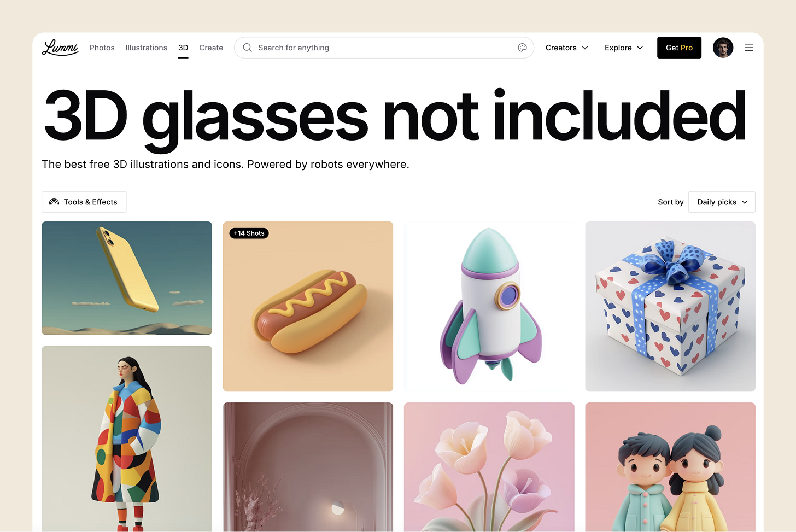Open the Daily picks sort dropdown
The image size is (796, 532).
(x=722, y=202)
